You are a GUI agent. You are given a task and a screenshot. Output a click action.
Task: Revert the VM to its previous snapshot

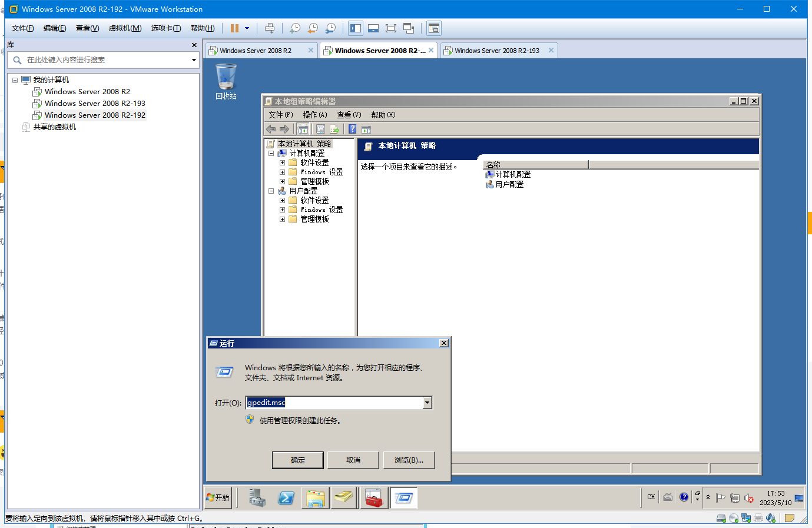pos(313,28)
